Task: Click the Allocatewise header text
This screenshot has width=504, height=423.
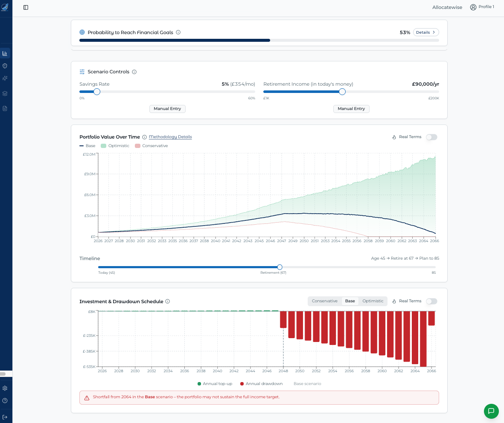Action: pyautogui.click(x=447, y=7)
